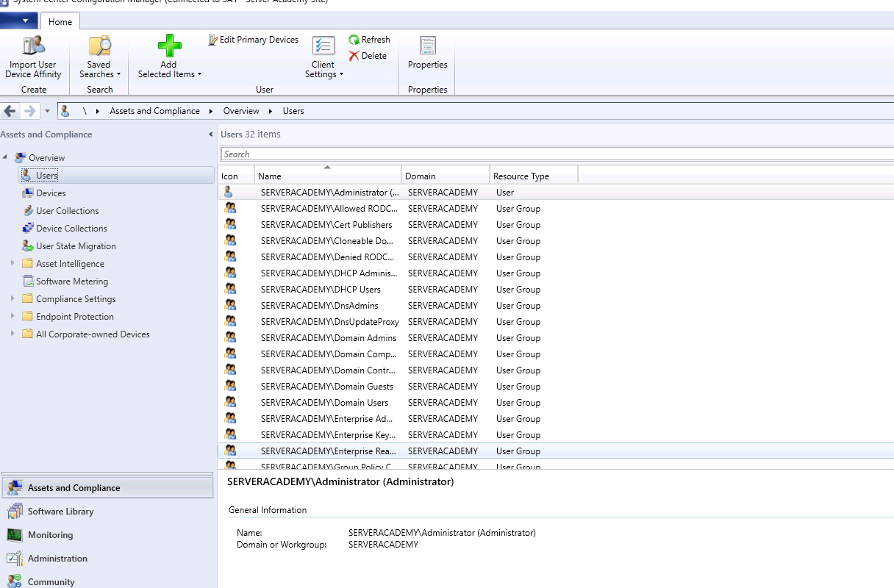Click the Software Metering tree icon
Screen dimensions: 894x588
click(28, 282)
